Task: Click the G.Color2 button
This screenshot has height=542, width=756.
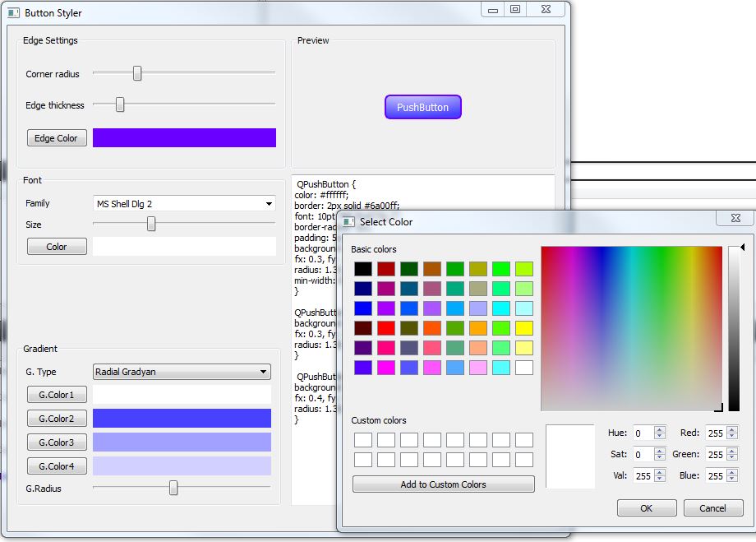Action: (56, 418)
